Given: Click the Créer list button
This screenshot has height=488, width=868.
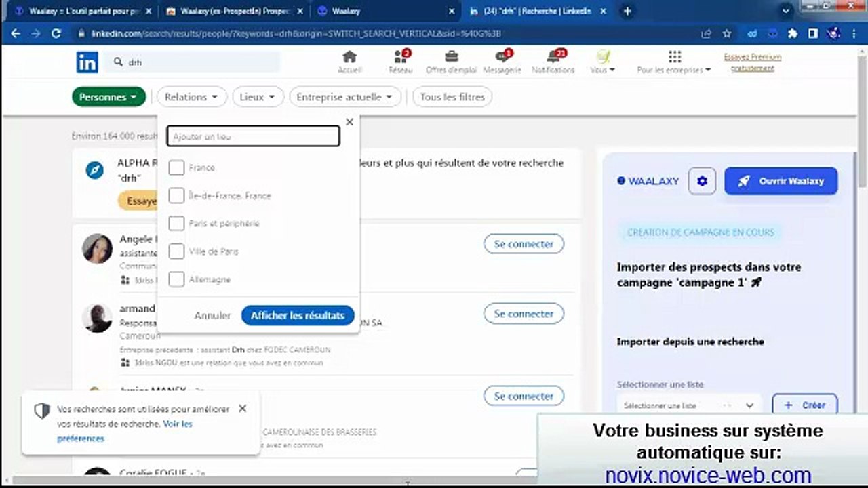Looking at the screenshot, I should tap(805, 405).
